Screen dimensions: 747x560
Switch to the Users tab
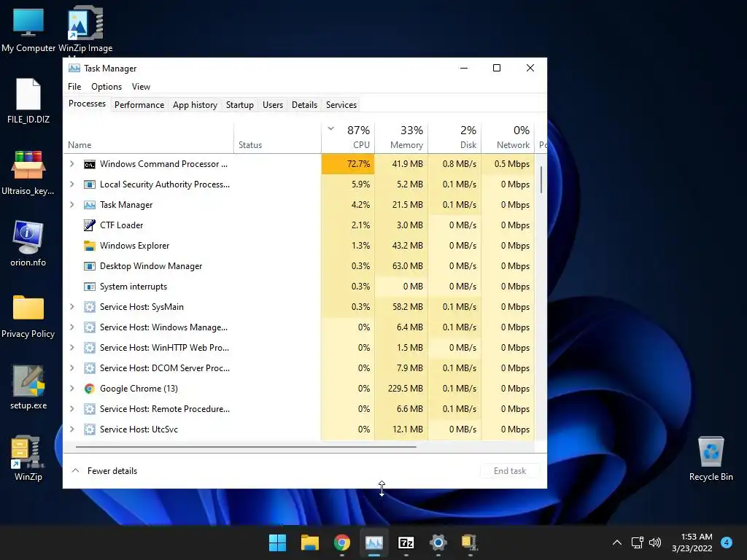click(x=273, y=105)
